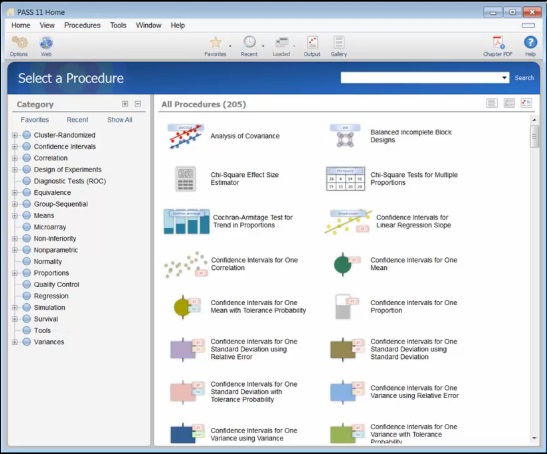
Task: Open One Variance using Relative Error icon
Action: [347, 392]
